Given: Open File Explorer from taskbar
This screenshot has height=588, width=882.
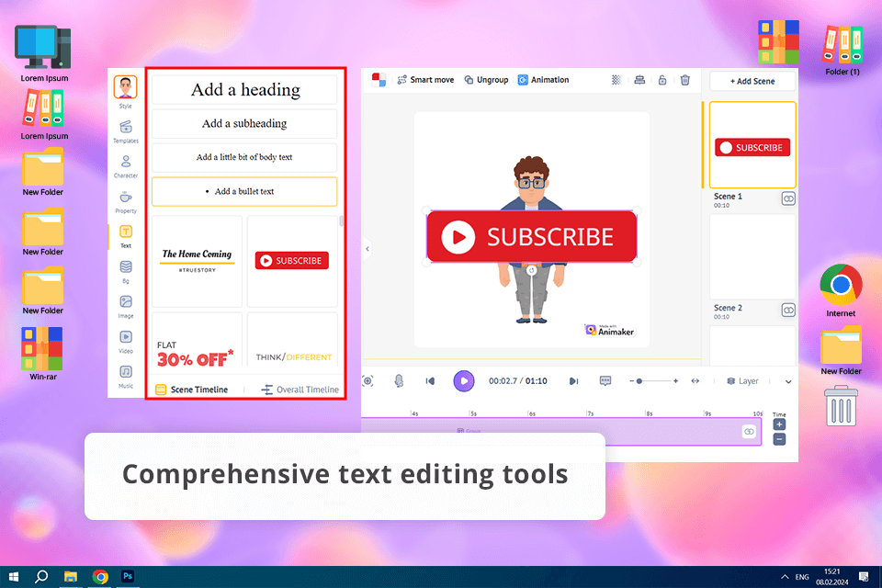Looking at the screenshot, I should tap(71, 577).
